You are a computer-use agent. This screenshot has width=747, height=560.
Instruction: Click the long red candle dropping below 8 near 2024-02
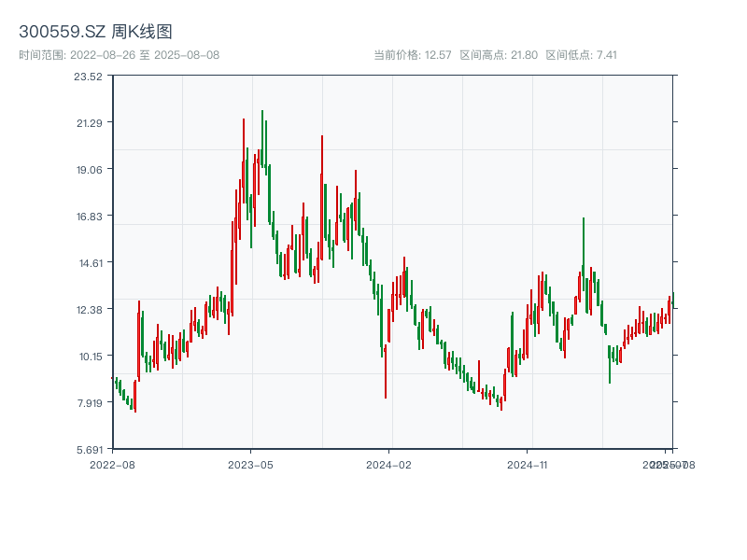(386, 371)
